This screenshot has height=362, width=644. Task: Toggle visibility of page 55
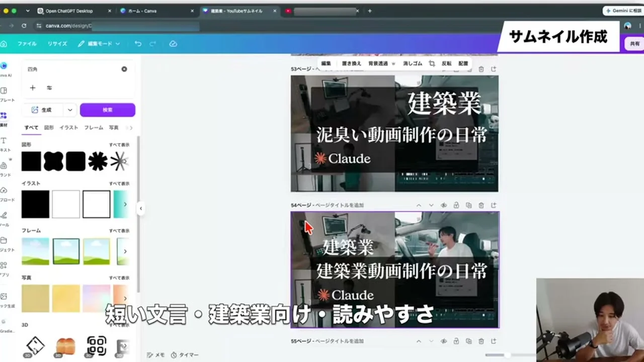coord(444,341)
